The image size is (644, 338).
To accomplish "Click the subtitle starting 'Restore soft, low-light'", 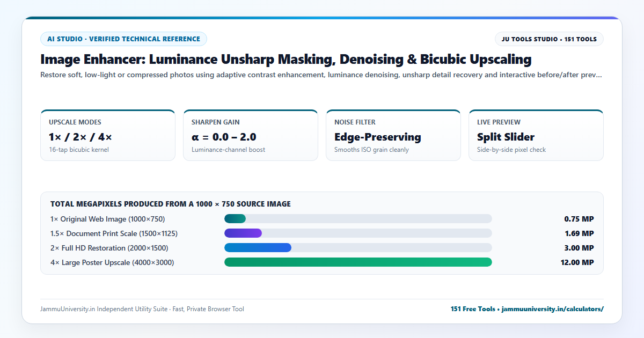I will [321, 75].
